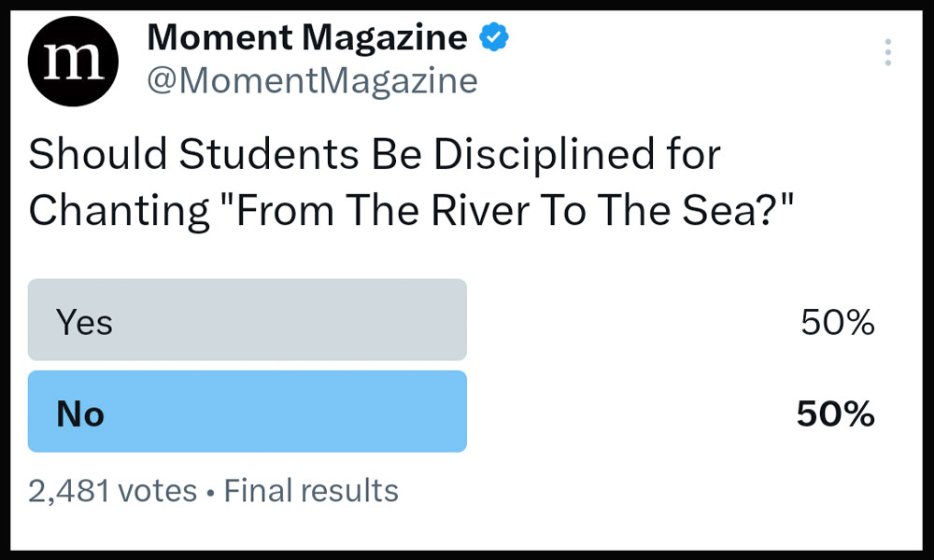This screenshot has width=934, height=560.
Task: Click the Moment Magazine profile avatar
Action: (x=73, y=62)
